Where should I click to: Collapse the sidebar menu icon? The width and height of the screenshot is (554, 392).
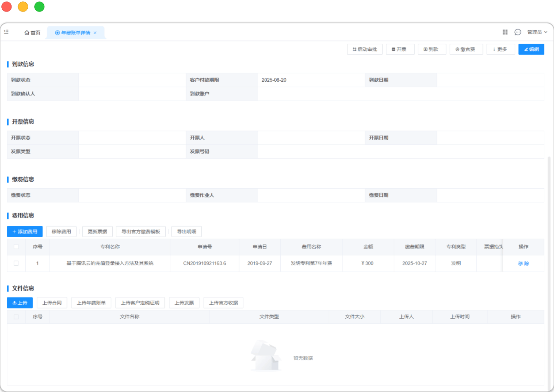pos(6,32)
